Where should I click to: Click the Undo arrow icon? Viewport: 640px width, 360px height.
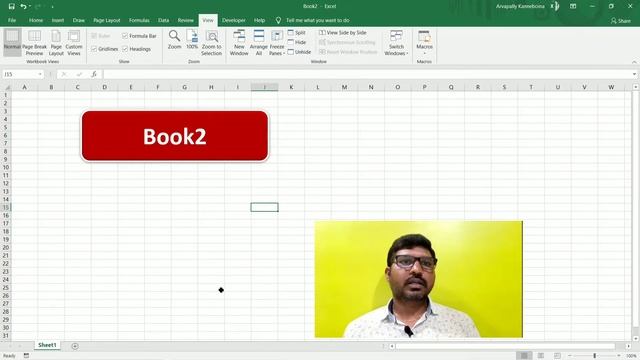click(x=23, y=6)
